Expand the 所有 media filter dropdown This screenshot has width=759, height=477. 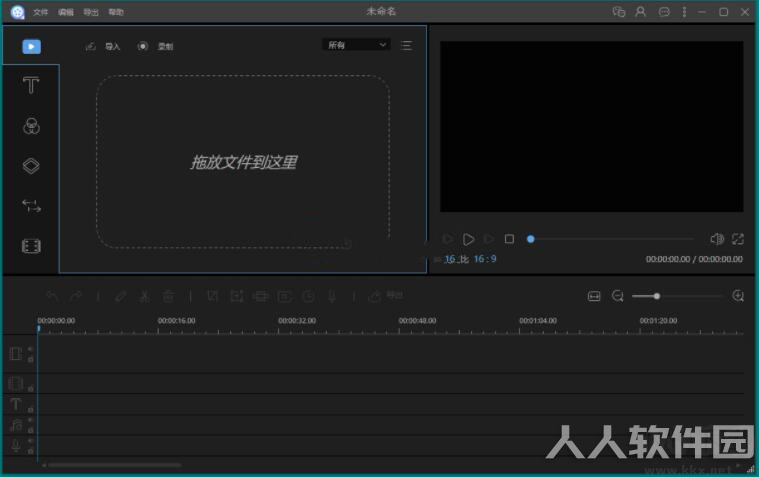click(356, 45)
